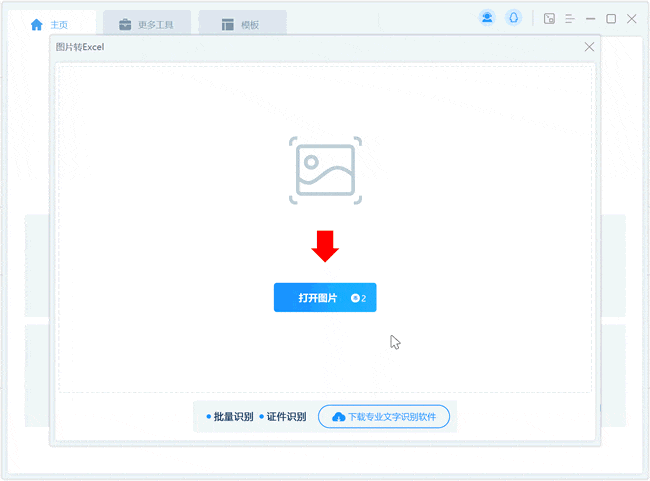Select the 模板 tab
This screenshot has width=650, height=481.
(241, 24)
